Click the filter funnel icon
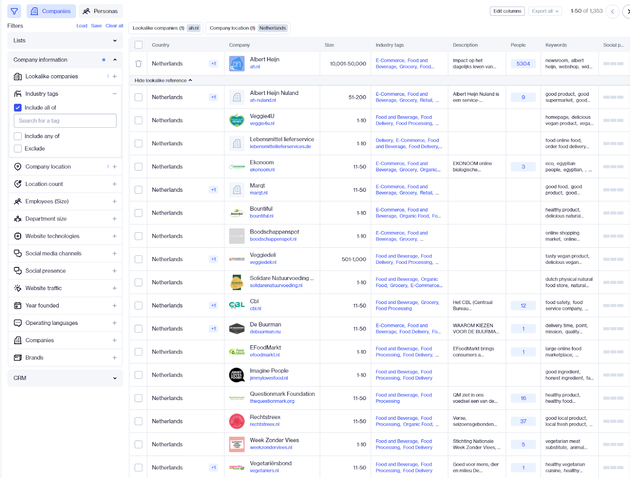The image size is (630, 478). (14, 11)
